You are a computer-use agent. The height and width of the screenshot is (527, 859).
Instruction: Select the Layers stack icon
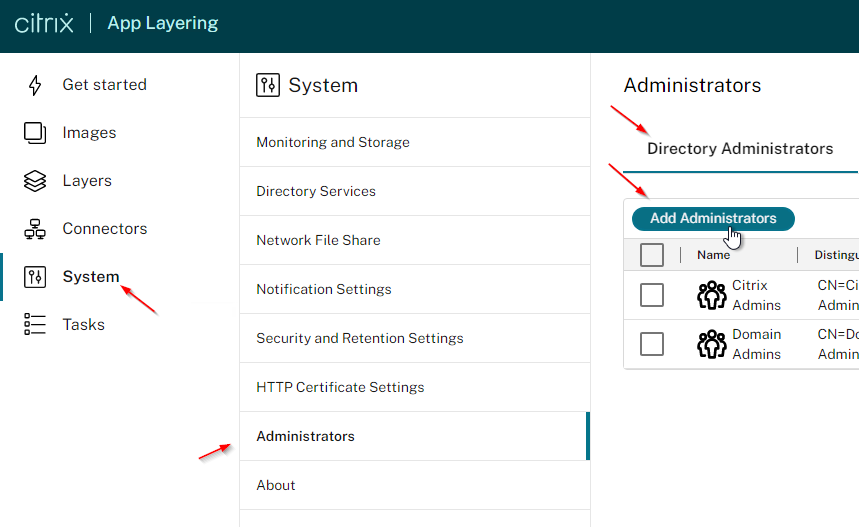[x=35, y=181]
